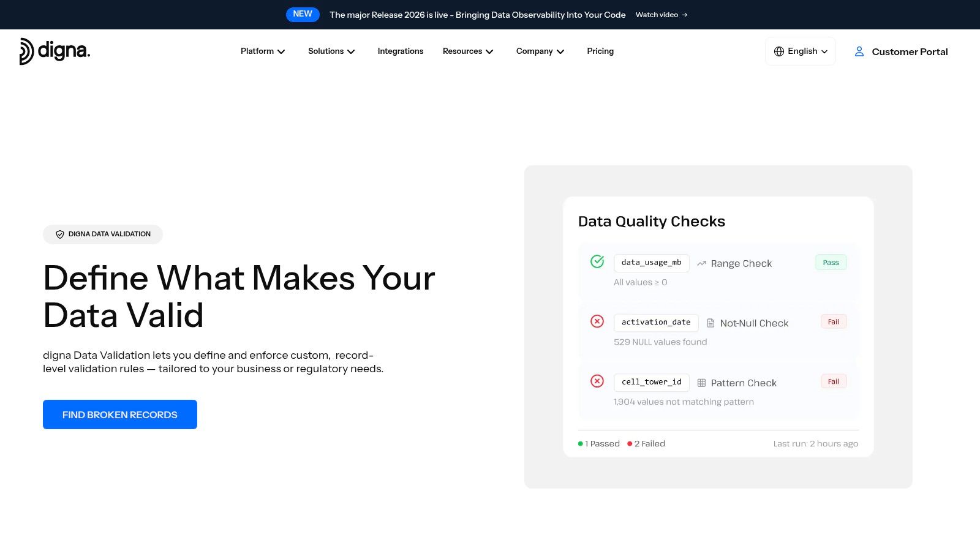Click the Digna Data Validation badge
The height and width of the screenshot is (551, 980).
click(103, 234)
